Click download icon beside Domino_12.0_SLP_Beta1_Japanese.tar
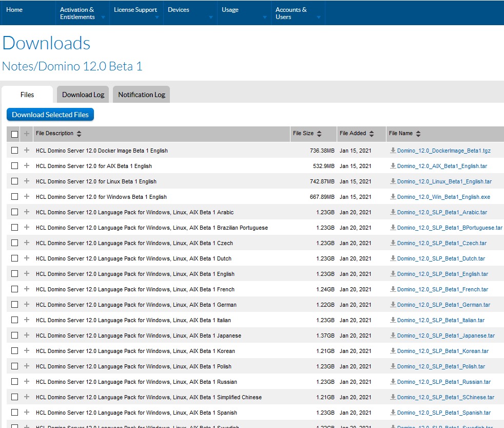This screenshot has width=504, height=428. pos(393,336)
